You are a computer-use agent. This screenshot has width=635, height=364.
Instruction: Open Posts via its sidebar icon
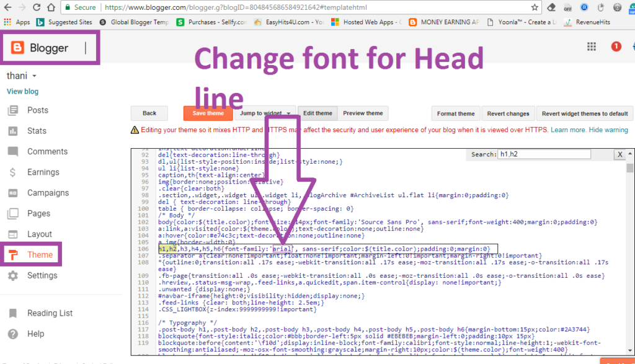13,110
